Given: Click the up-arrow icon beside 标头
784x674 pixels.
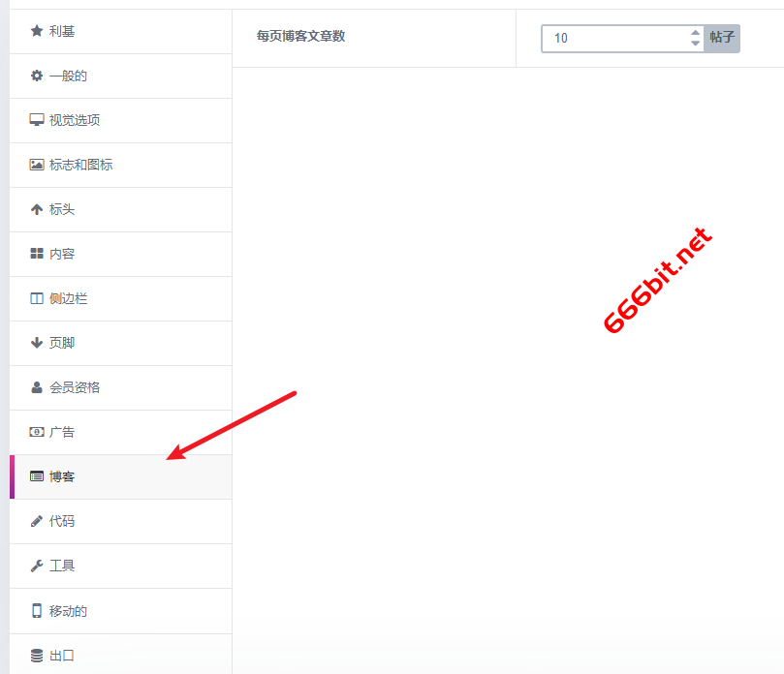Looking at the screenshot, I should point(37,209).
